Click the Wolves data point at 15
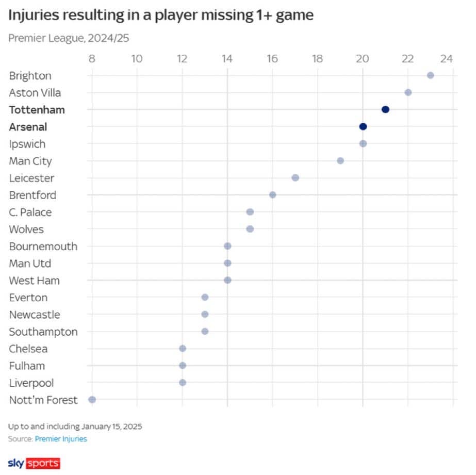 coord(250,229)
